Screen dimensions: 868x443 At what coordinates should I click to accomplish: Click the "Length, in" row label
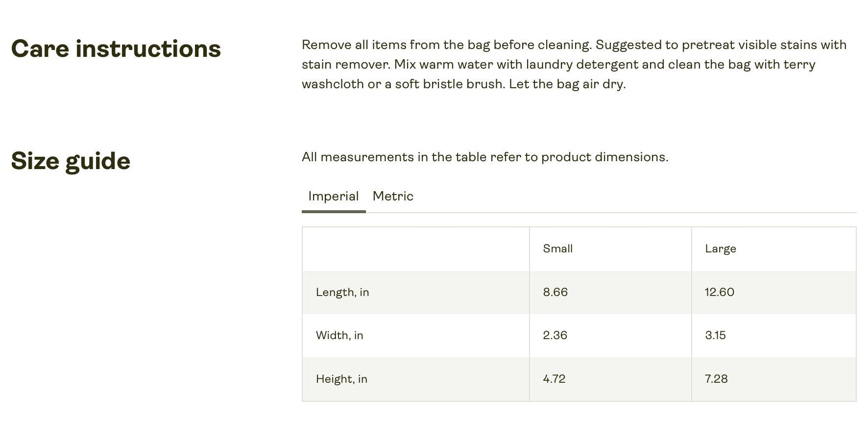point(342,293)
